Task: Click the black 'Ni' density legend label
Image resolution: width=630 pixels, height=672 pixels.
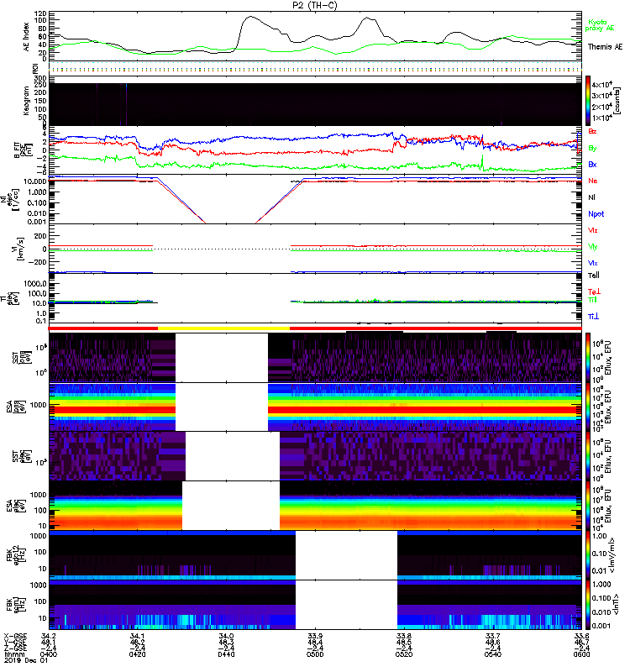Action: [x=591, y=197]
